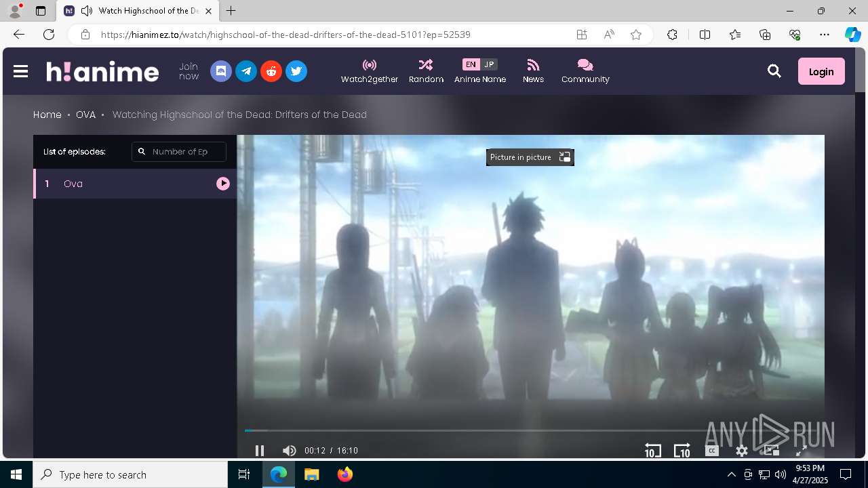868x488 pixels.
Task: Refresh the current page
Action: point(49,35)
